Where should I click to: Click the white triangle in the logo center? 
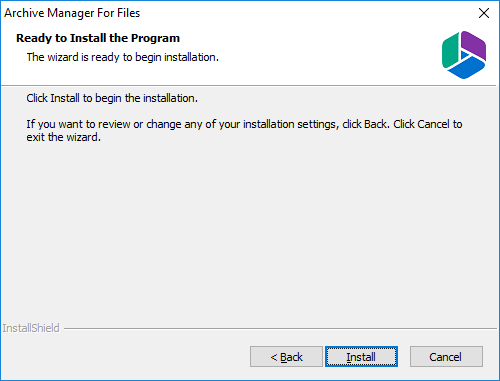(x=464, y=55)
